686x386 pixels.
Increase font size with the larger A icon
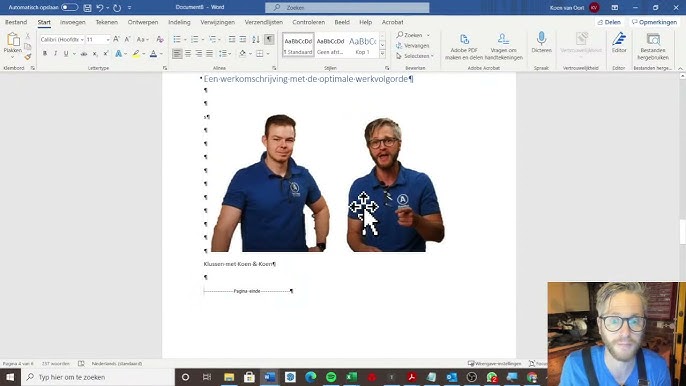[x=116, y=39]
